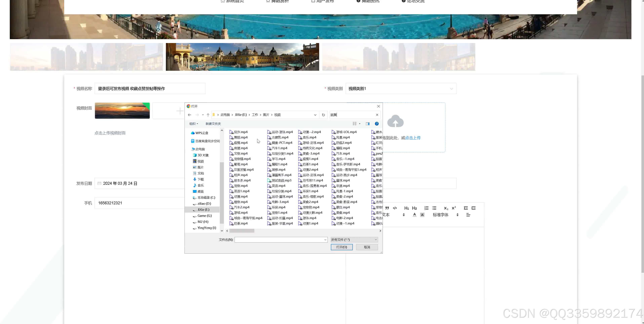Insert a blockquote in the editor
Image resolution: width=644 pixels, height=324 pixels.
click(x=387, y=208)
